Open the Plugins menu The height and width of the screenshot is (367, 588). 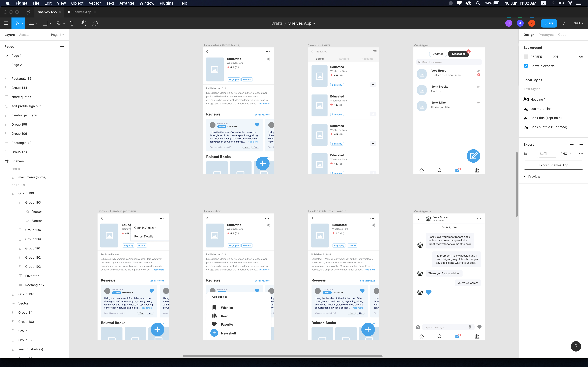click(x=166, y=3)
